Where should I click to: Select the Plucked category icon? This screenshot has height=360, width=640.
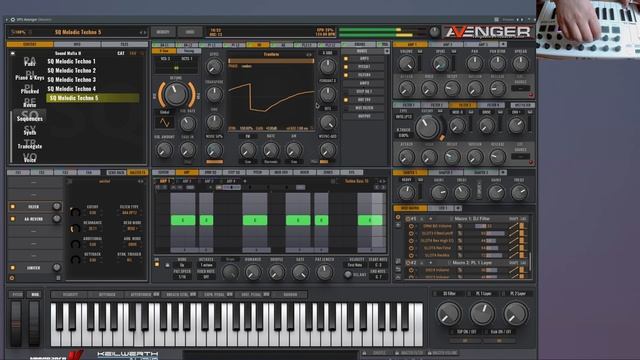click(x=30, y=89)
